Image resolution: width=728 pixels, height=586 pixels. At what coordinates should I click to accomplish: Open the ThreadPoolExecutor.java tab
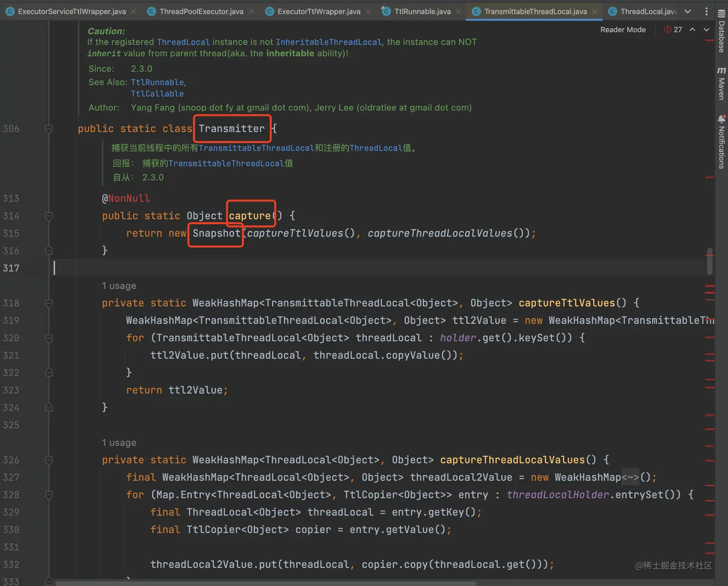[x=201, y=11]
